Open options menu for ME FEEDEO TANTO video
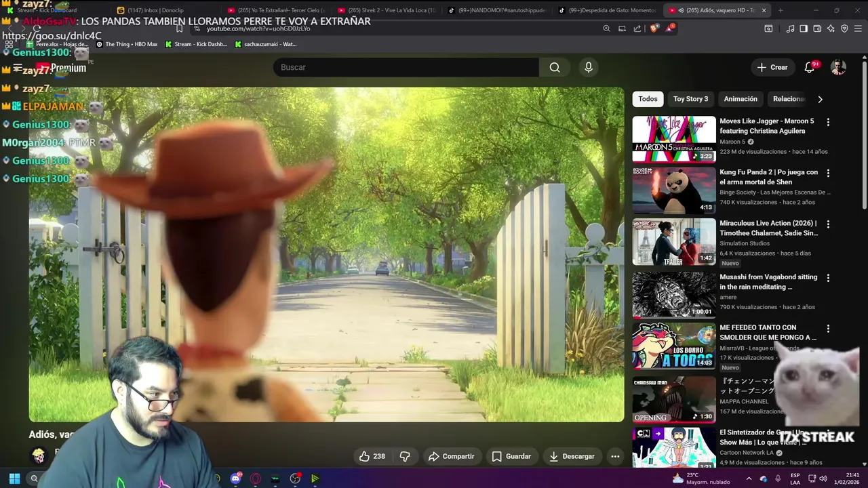 (x=828, y=329)
